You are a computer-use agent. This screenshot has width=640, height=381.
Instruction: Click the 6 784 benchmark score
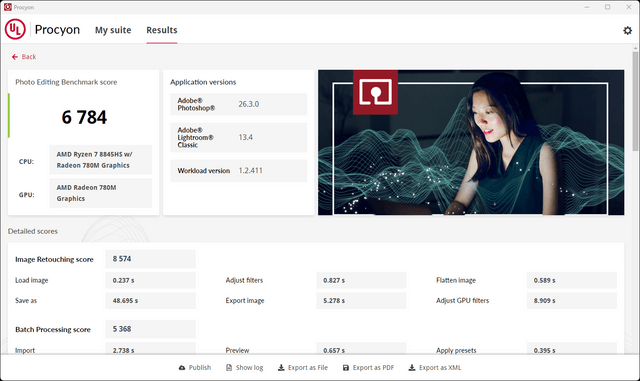pyautogui.click(x=84, y=117)
